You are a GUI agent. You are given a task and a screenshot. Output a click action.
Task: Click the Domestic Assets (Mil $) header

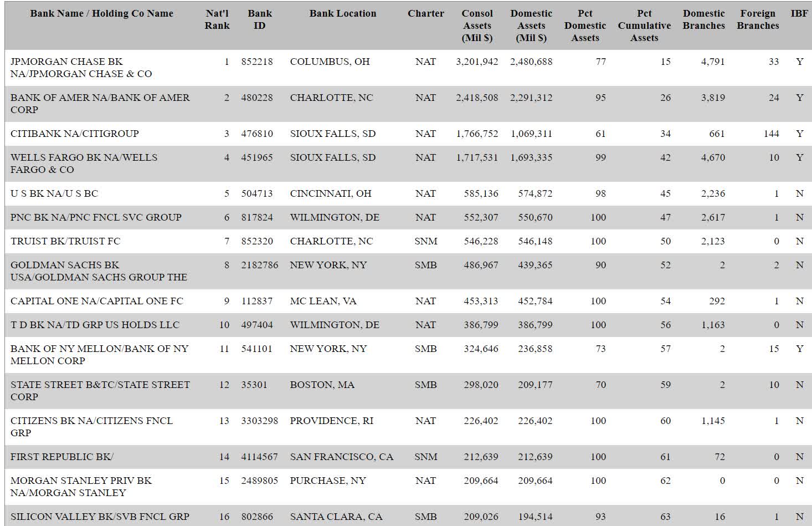coord(531,25)
